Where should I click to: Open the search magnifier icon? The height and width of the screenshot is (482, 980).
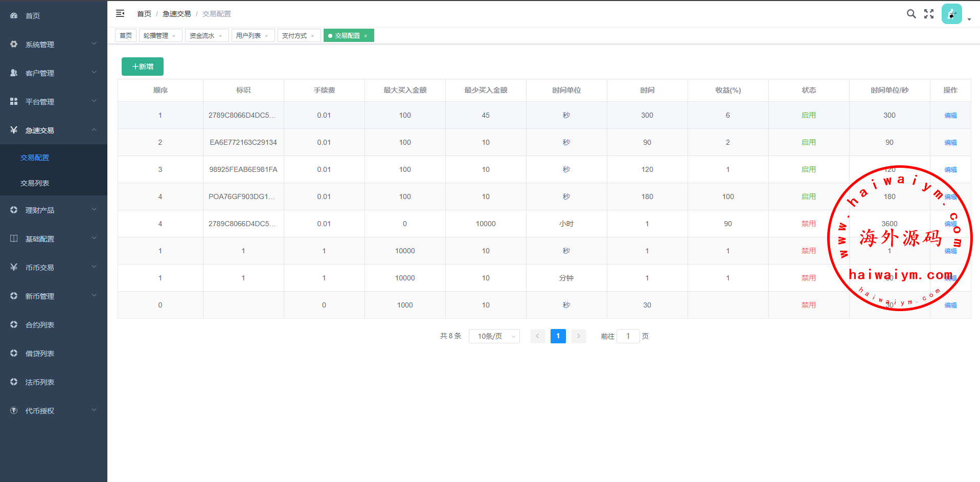point(911,14)
